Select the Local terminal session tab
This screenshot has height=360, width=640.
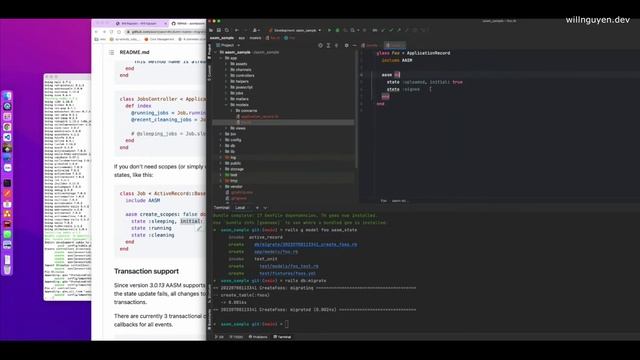(x=240, y=208)
